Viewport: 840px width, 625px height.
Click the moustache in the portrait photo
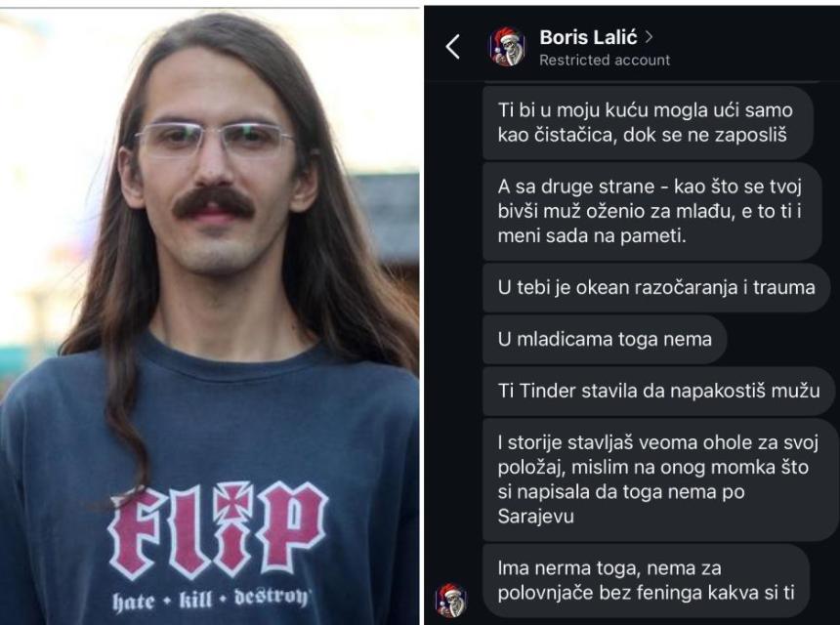coord(213,202)
